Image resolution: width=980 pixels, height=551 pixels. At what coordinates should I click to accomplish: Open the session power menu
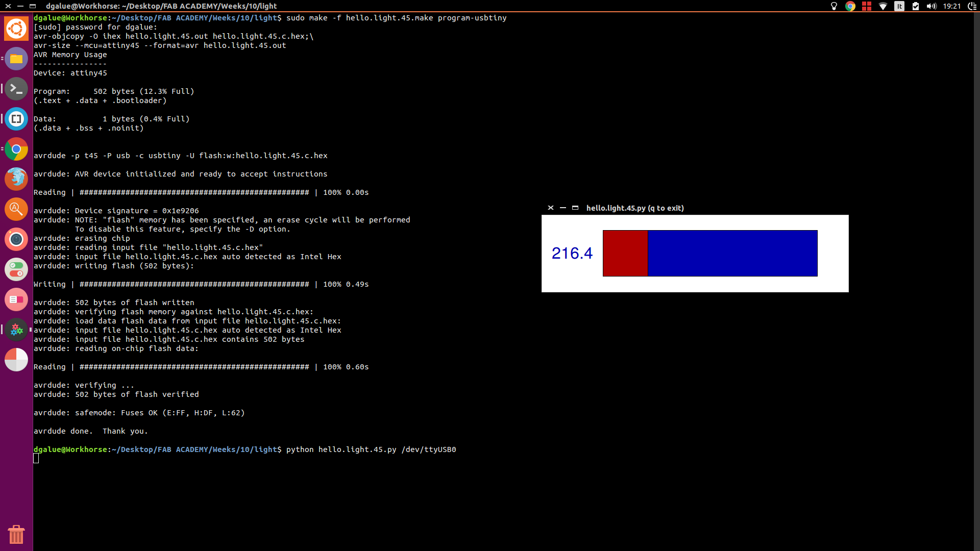972,6
